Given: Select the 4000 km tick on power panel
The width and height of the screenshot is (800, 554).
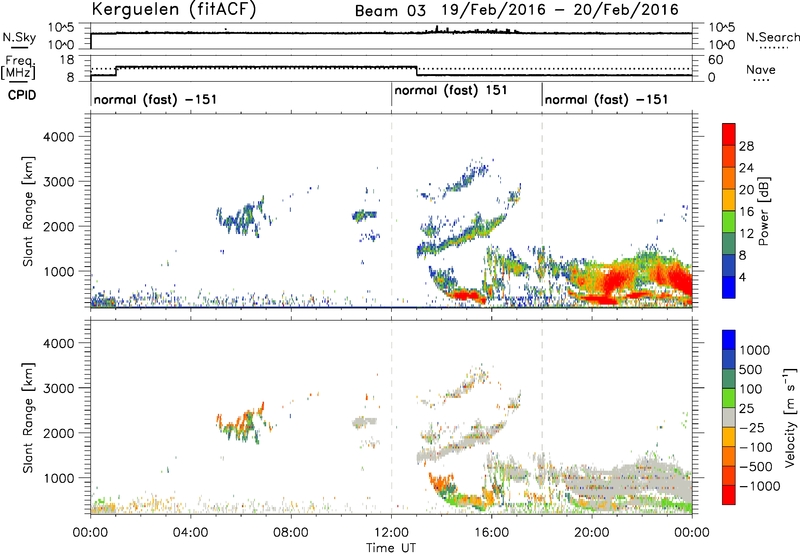Looking at the screenshot, I should coord(59,137).
